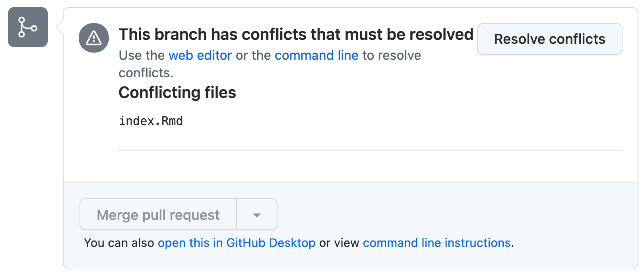The height and width of the screenshot is (274, 644).
Task: Open the web editor link
Action: 200,55
